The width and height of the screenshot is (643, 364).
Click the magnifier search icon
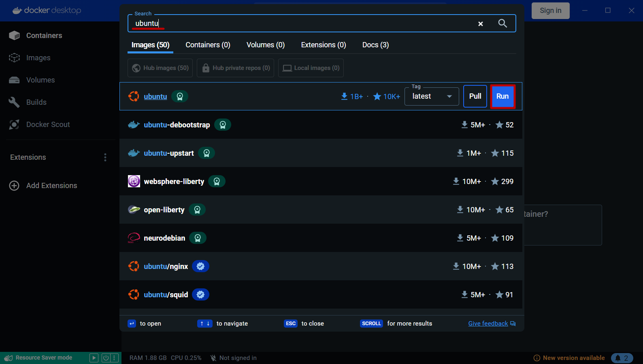pos(502,23)
